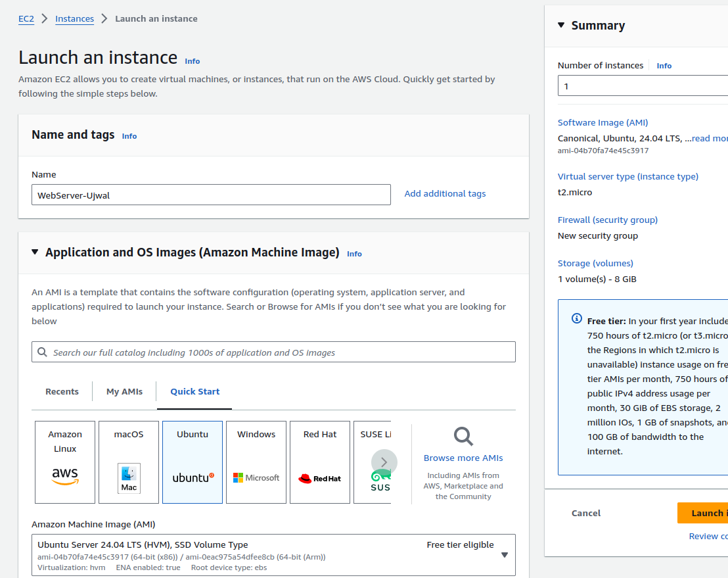The image size is (728, 578).
Task: Click inside the instance Name field
Action: (x=211, y=195)
